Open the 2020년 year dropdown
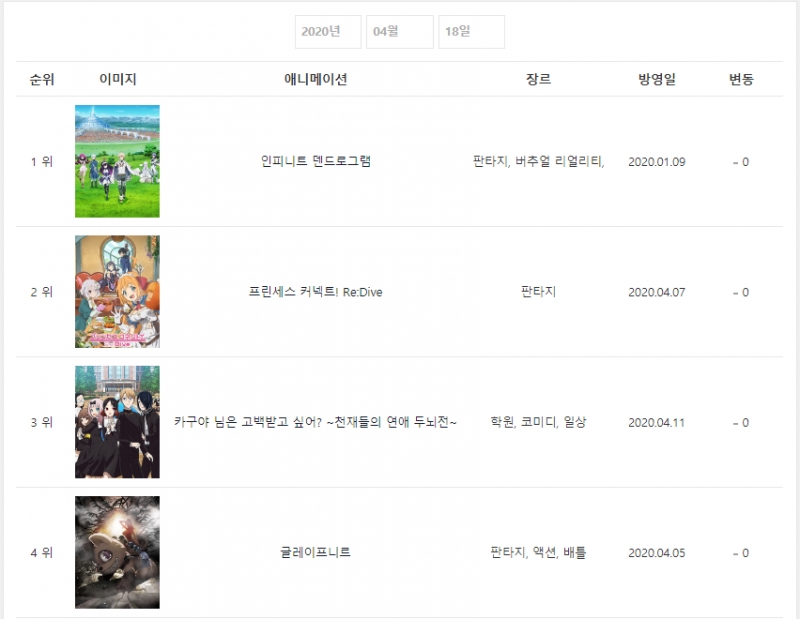This screenshot has width=800, height=619. 327,32
